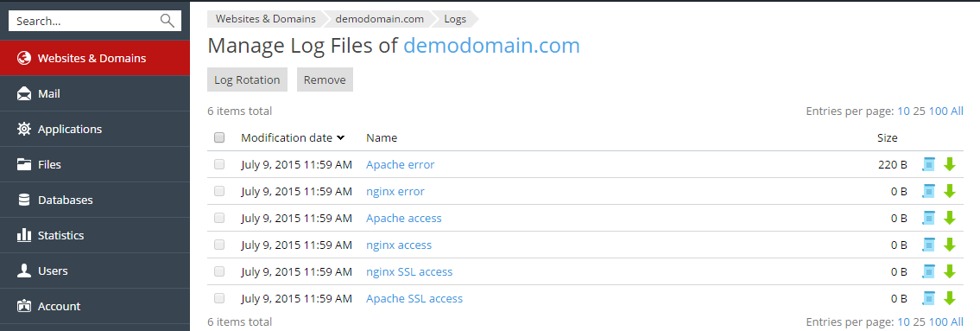The width and height of the screenshot is (980, 331).
Task: Click the Remove button
Action: coord(325,80)
